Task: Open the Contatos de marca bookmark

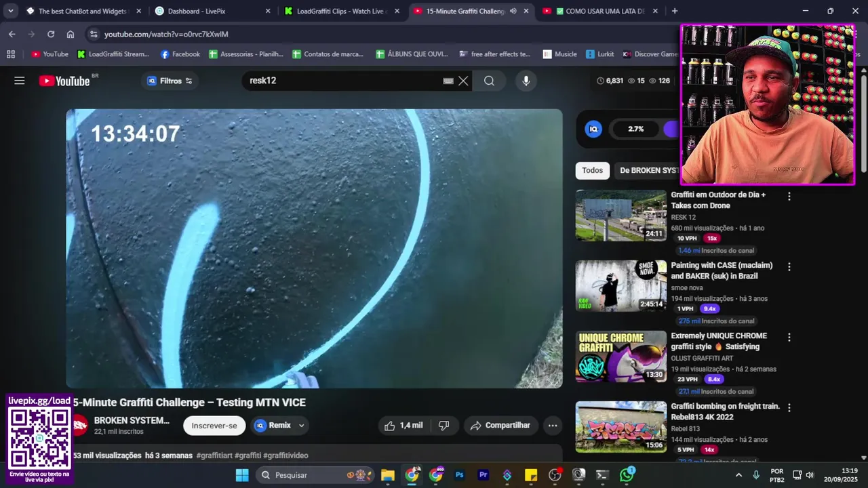Action: tap(328, 54)
